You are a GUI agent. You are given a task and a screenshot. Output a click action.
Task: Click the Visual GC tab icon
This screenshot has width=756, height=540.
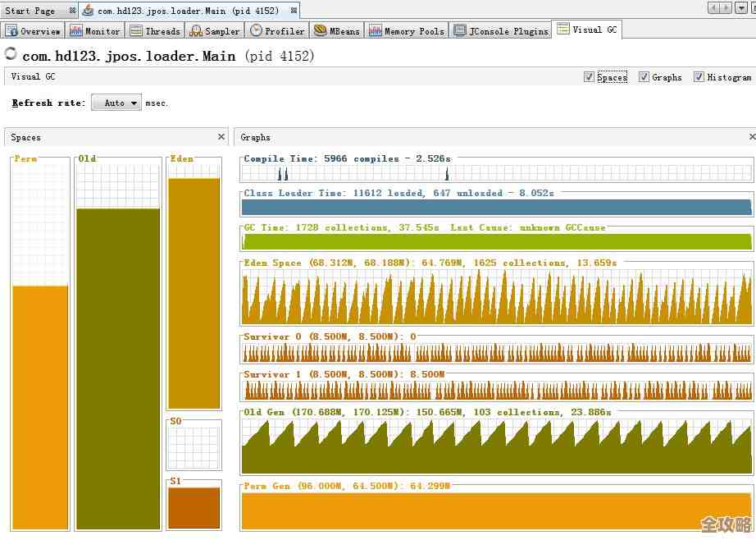562,29
